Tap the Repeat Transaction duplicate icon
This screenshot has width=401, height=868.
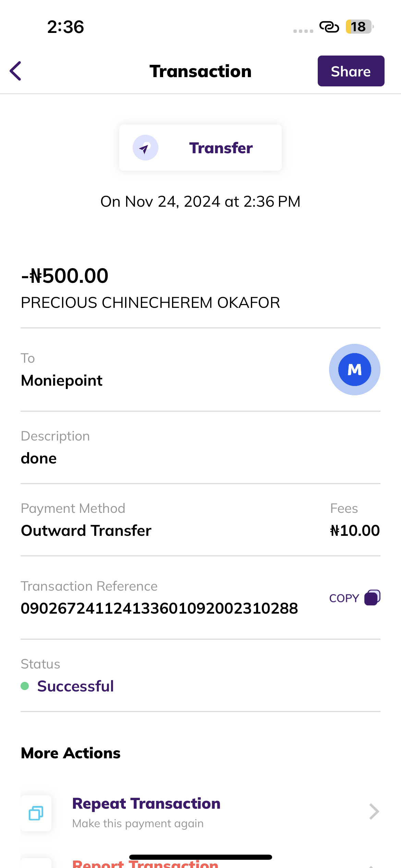pyautogui.click(x=36, y=813)
